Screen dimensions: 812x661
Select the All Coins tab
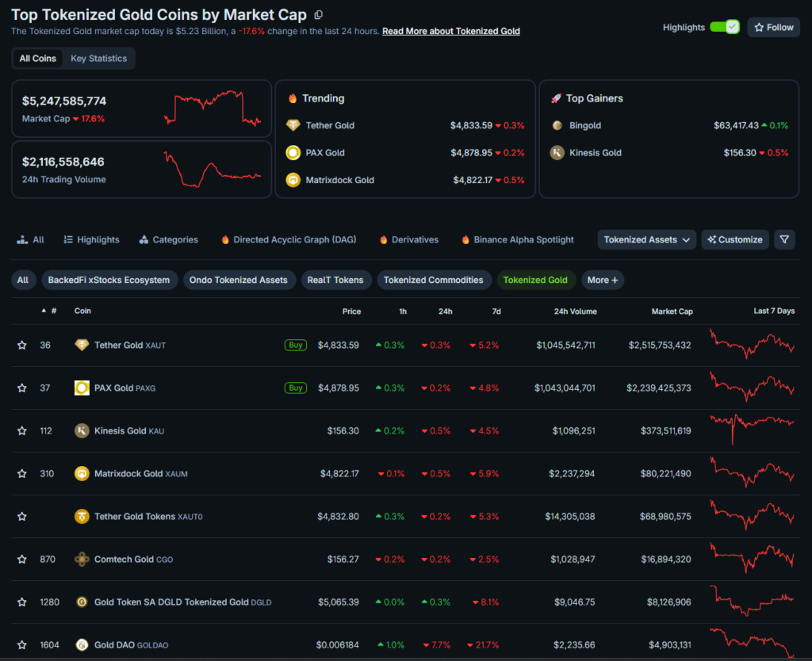[37, 58]
